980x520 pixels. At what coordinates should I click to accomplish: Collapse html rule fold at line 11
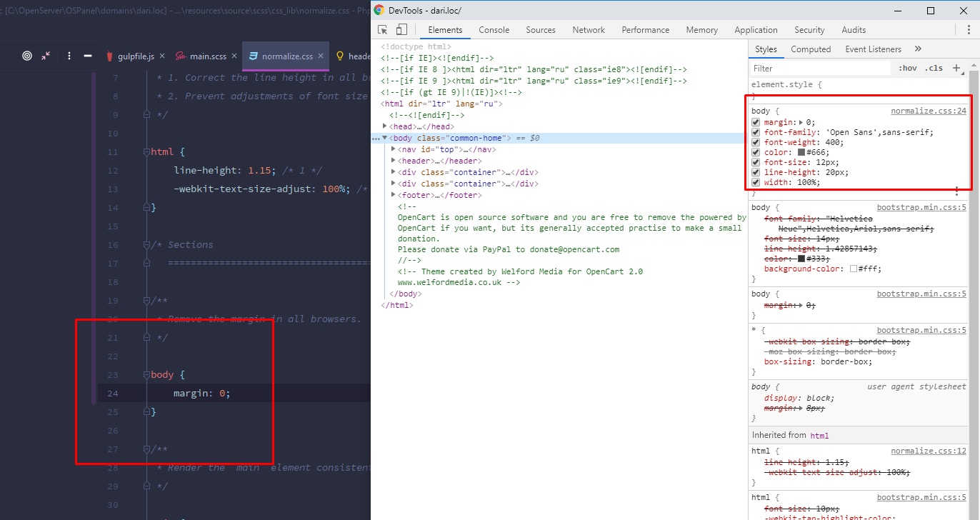(x=146, y=151)
